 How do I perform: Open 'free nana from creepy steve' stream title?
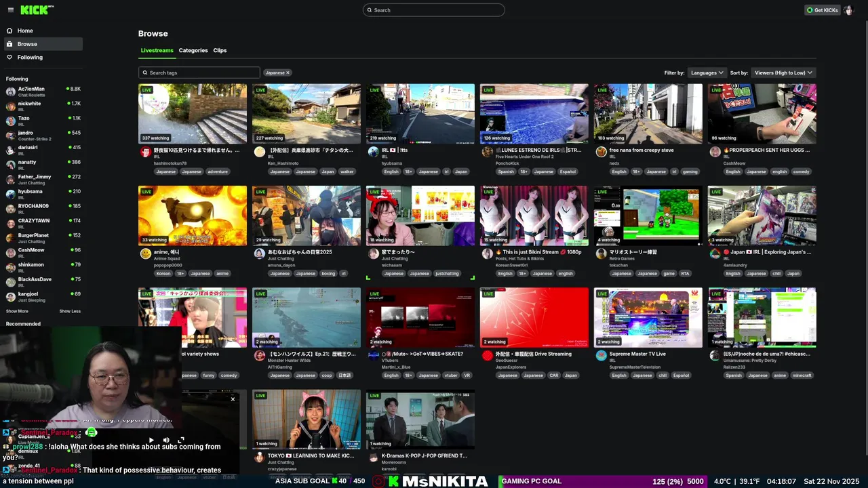coord(642,150)
